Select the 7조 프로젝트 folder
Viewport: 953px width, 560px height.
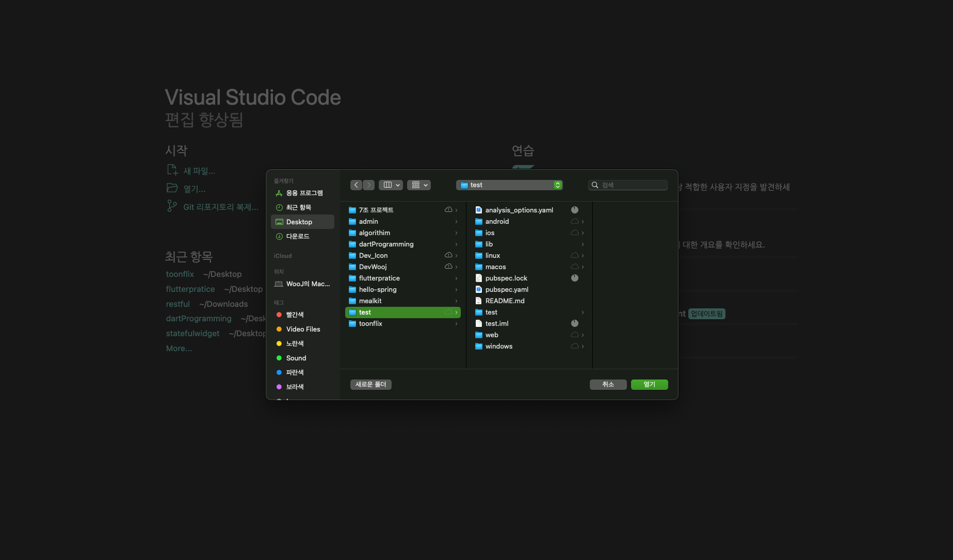(403, 210)
